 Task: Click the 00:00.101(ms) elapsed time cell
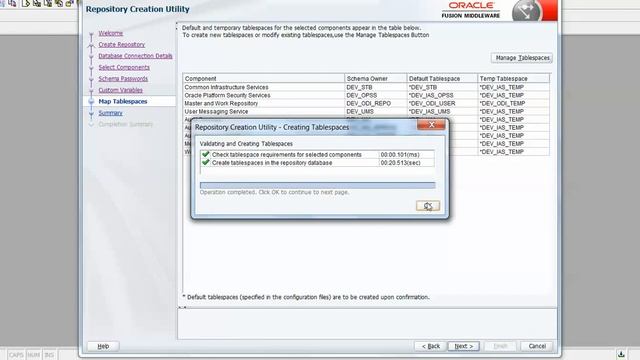(x=406, y=155)
